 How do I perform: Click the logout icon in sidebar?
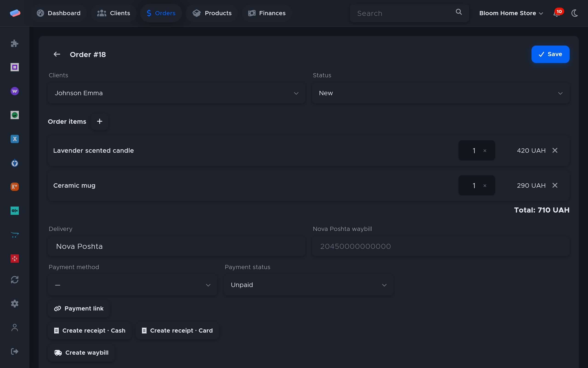14,351
